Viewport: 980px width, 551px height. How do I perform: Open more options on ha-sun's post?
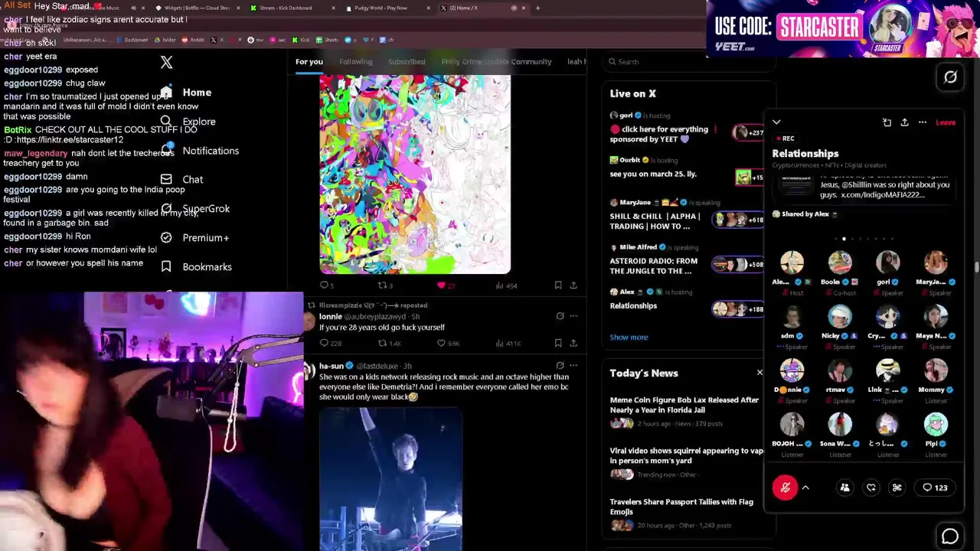point(573,366)
